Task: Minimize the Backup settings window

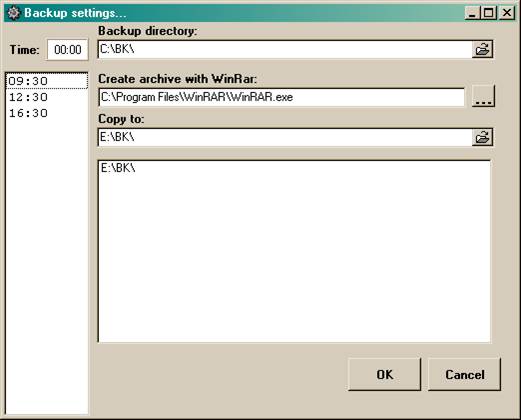Action: point(472,13)
